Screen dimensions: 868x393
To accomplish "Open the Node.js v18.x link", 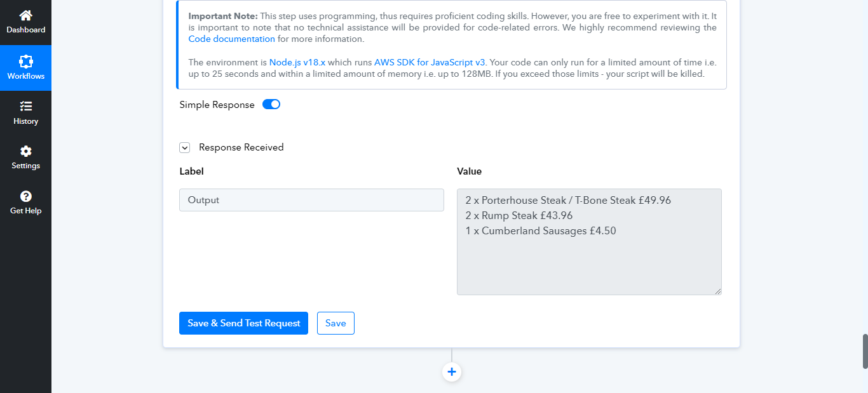I will click(297, 62).
